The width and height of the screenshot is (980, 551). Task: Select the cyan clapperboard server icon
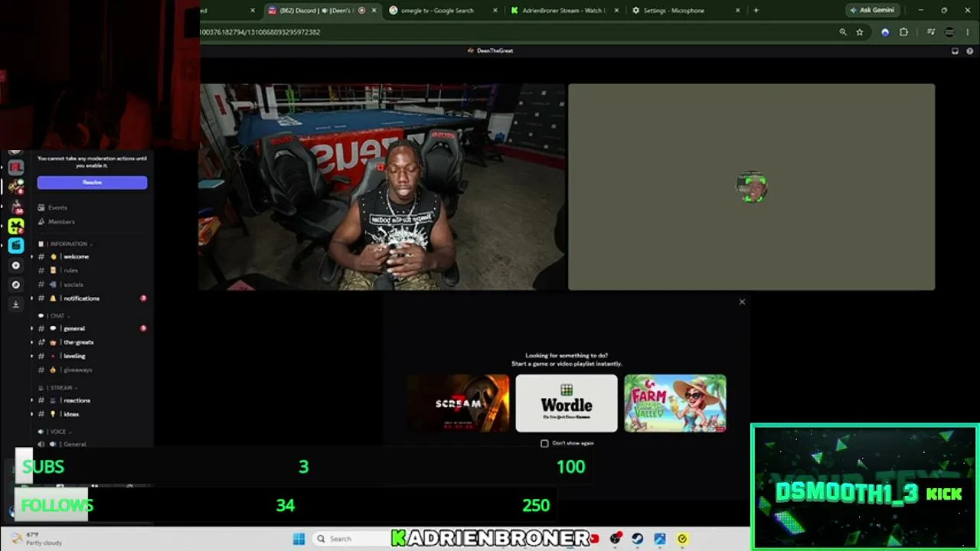click(16, 245)
